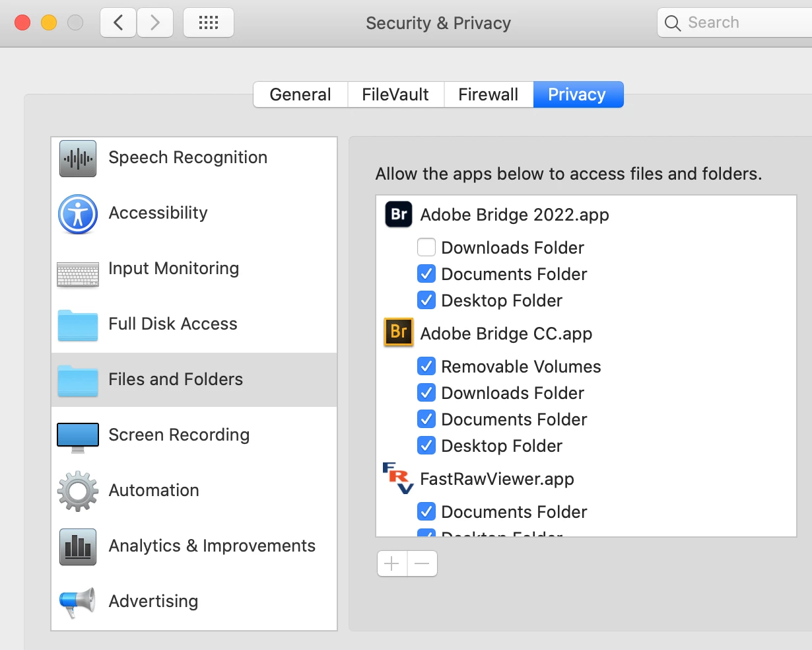
Task: Open Screen Recording via its monitor icon
Action: pos(78,436)
